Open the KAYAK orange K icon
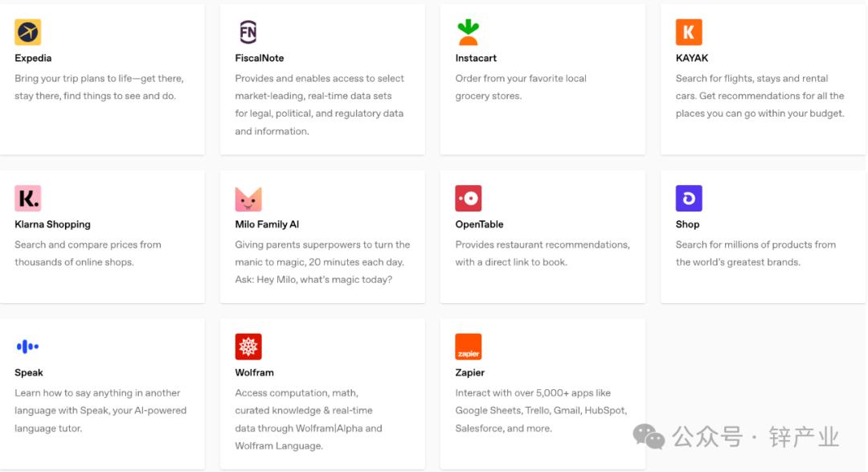The width and height of the screenshot is (868, 472). click(689, 32)
